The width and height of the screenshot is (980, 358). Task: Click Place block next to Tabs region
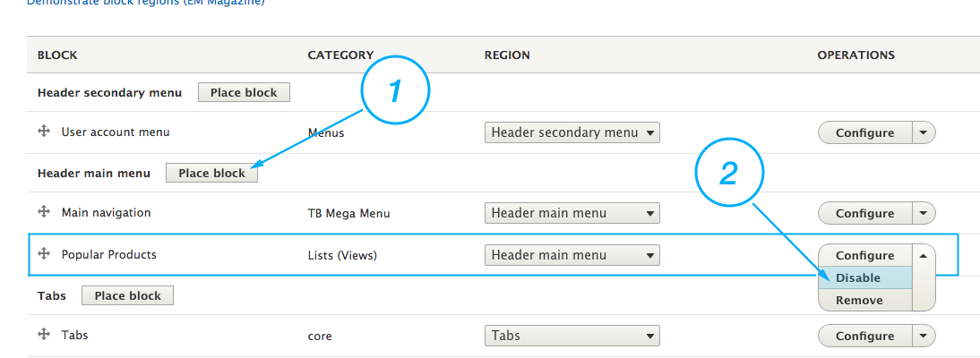tap(127, 295)
